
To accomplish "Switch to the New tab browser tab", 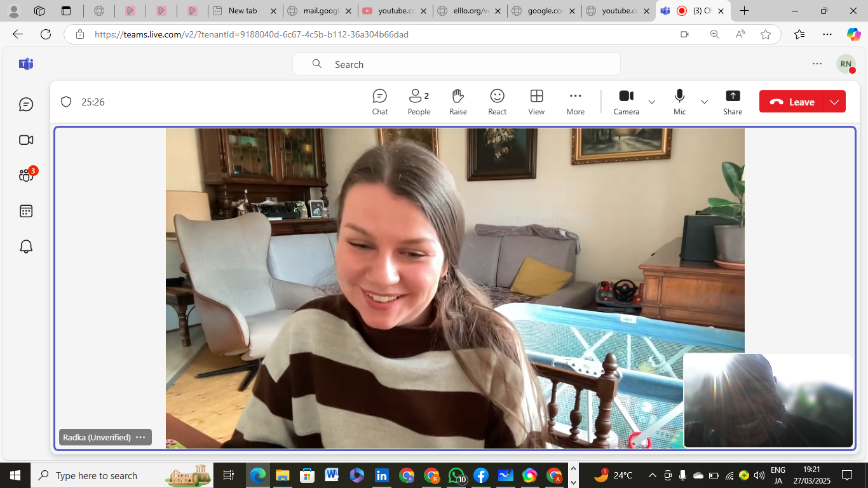I will pyautogui.click(x=243, y=11).
